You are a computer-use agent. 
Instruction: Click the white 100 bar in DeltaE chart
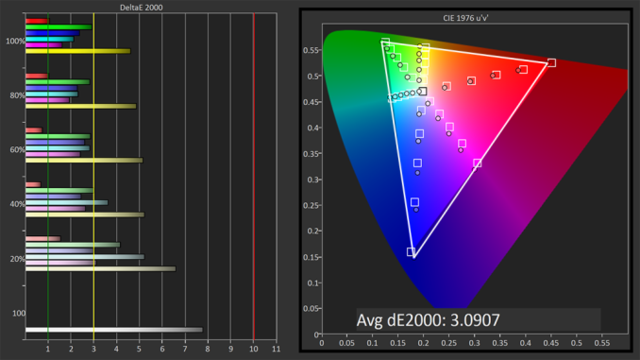pos(114,330)
